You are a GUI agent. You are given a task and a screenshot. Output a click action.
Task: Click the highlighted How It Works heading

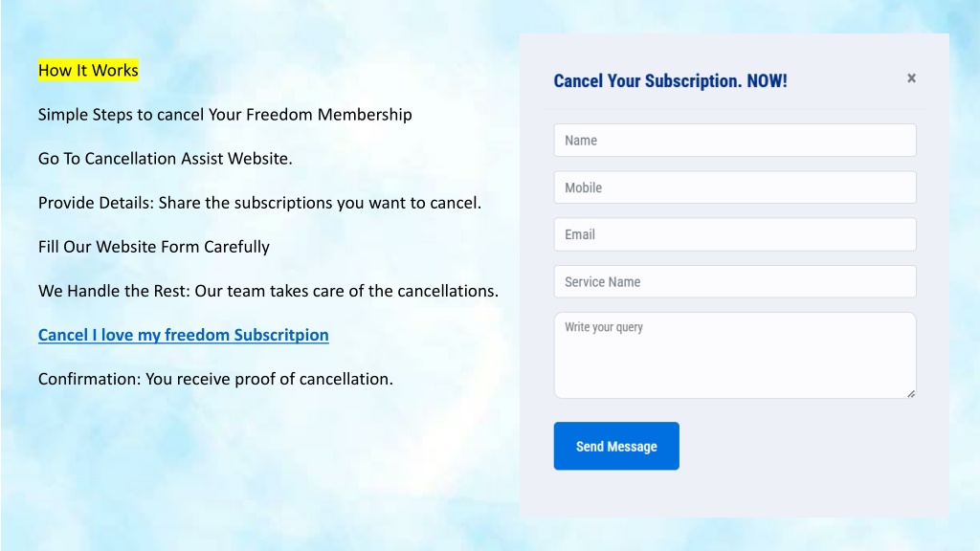(x=88, y=70)
